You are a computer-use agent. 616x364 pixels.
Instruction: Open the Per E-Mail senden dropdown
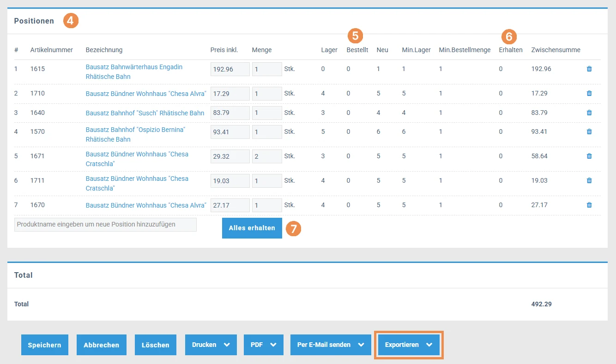tap(330, 345)
